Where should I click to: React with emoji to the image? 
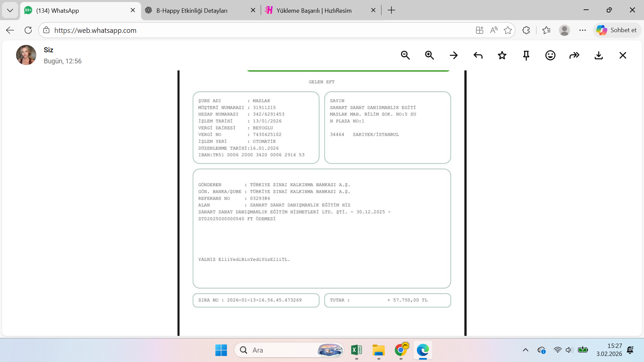coord(550,55)
